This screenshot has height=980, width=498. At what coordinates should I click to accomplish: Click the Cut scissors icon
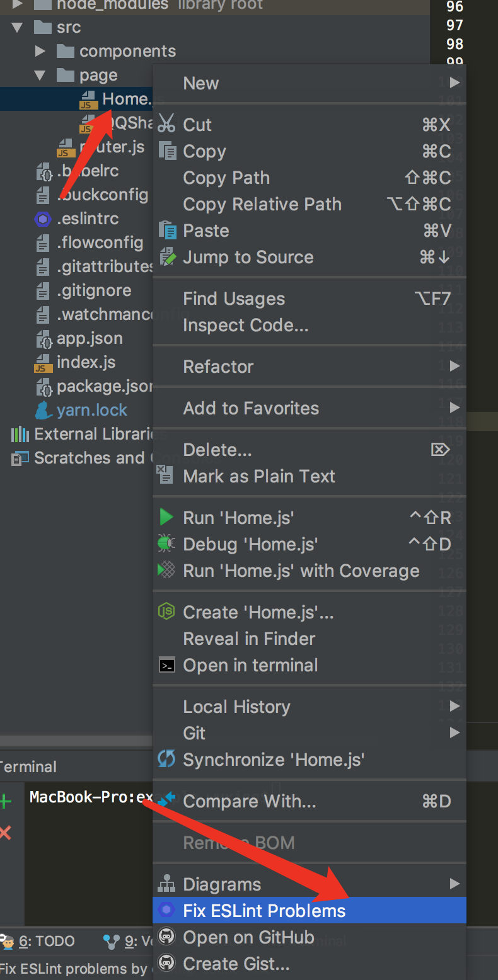click(x=166, y=124)
